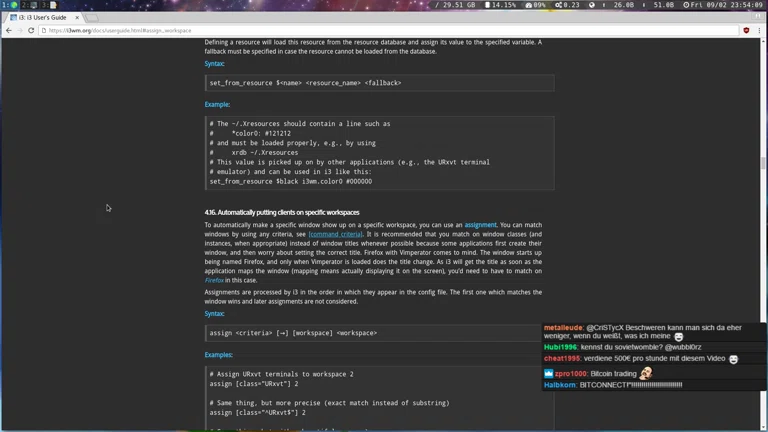The width and height of the screenshot is (768, 432).
Task: Click the Syntax: label above assign
Action: pos(215,313)
